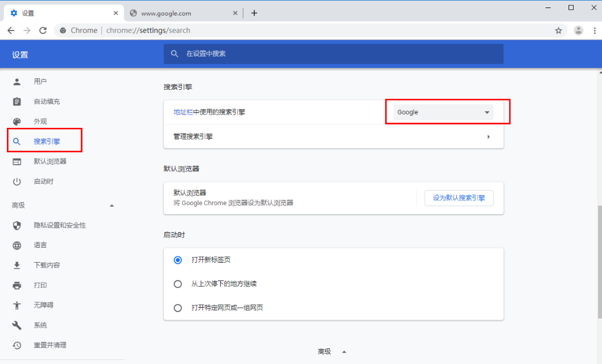
Task: Switch to the 设置 browser tab
Action: [64, 13]
